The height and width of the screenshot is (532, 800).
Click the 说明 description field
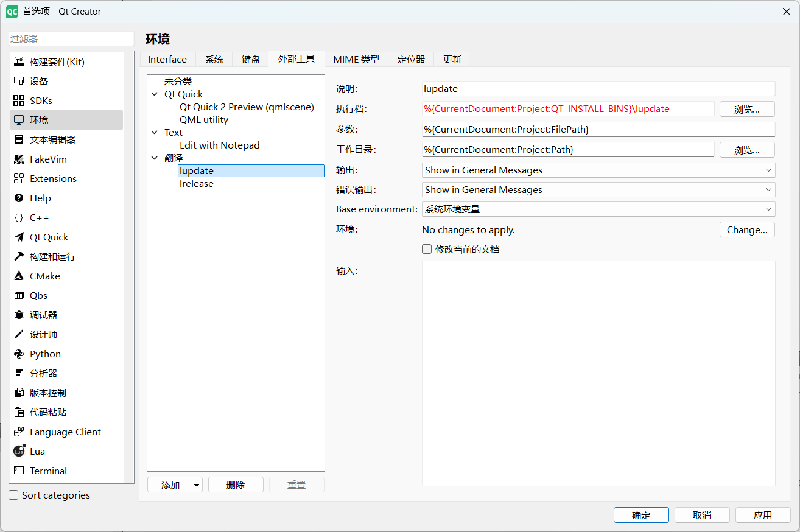pyautogui.click(x=598, y=89)
